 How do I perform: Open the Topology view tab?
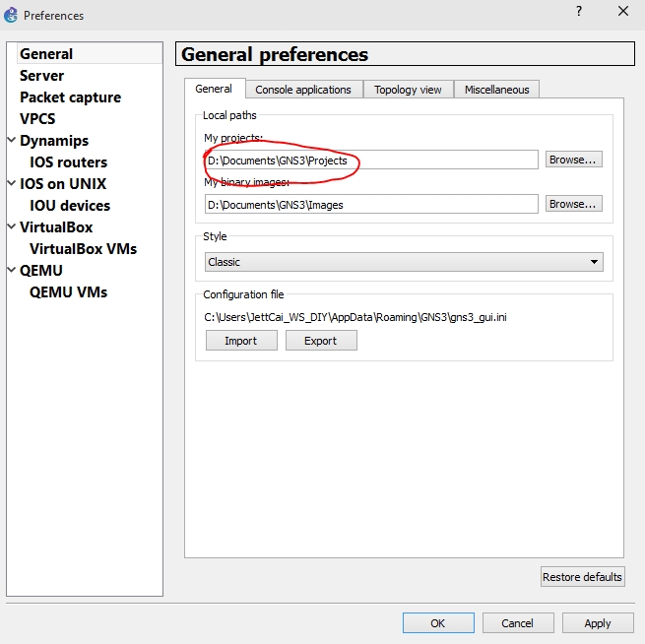pyautogui.click(x=408, y=90)
